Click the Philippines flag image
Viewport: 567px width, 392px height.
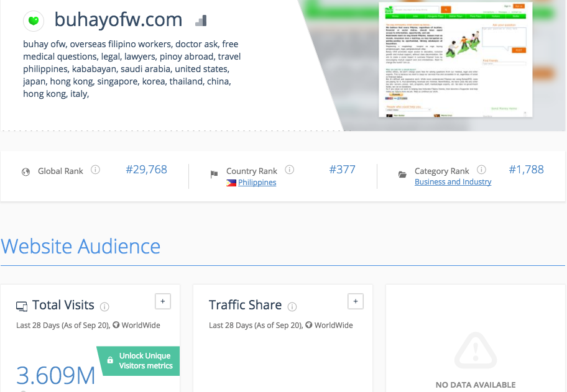pos(231,183)
